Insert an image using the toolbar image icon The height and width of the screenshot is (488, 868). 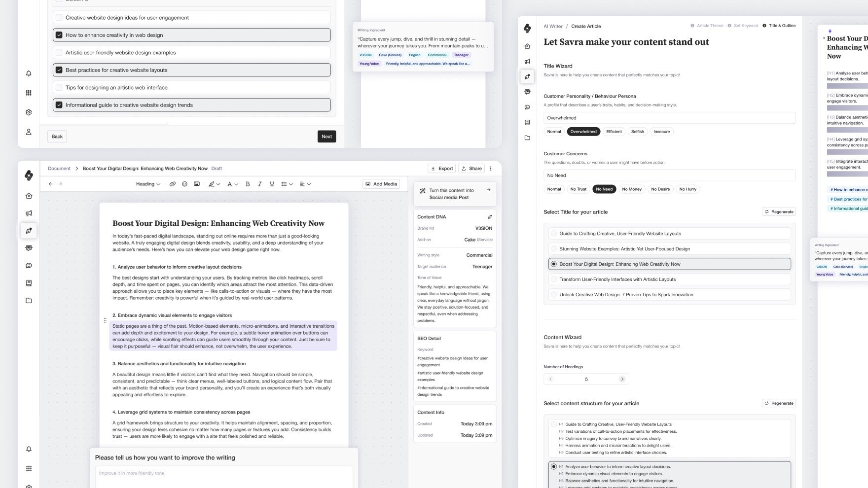[x=197, y=184]
